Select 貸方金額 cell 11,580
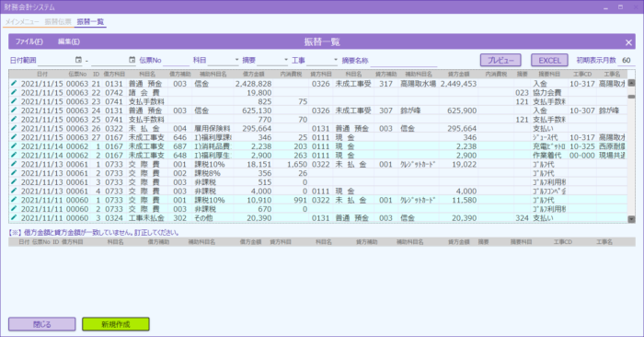644x337 pixels. click(x=459, y=200)
